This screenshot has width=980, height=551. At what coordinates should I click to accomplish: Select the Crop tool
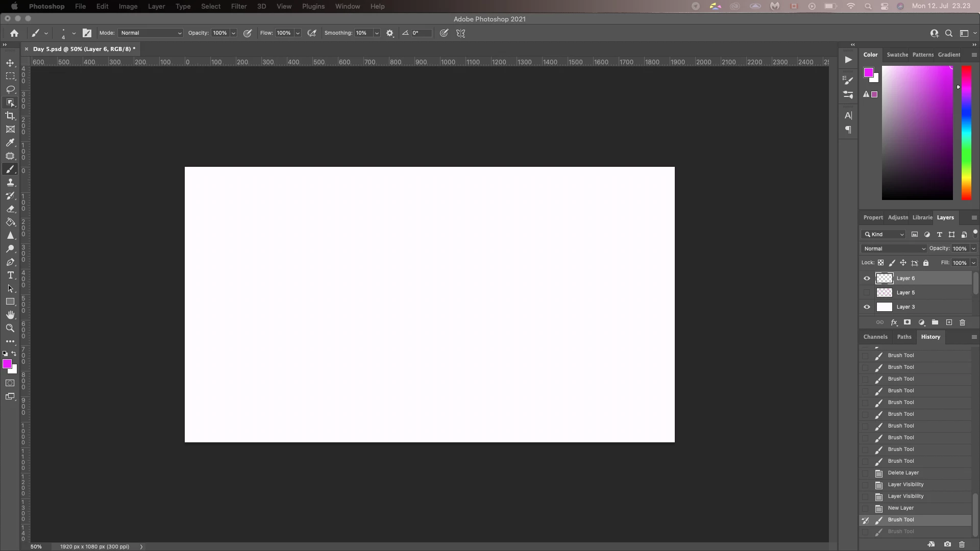[10, 116]
